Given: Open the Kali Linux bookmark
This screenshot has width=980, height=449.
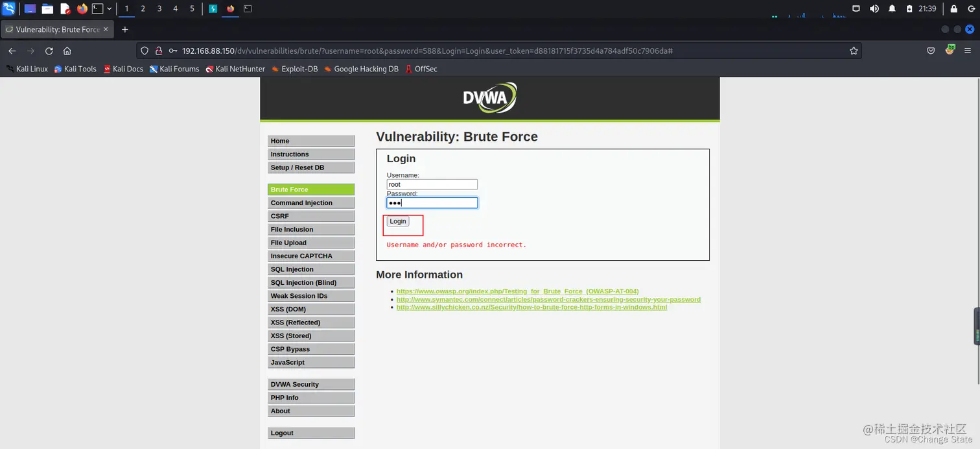Looking at the screenshot, I should (27, 69).
